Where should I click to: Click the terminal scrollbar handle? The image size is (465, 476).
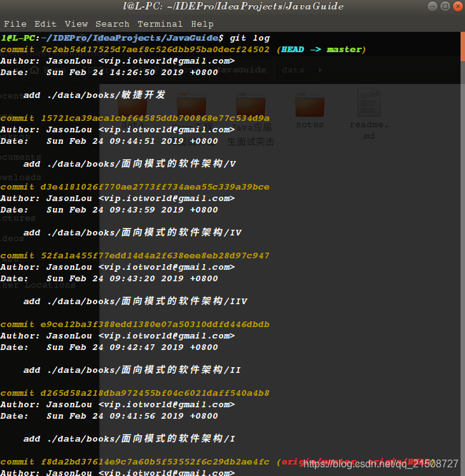pos(462,46)
